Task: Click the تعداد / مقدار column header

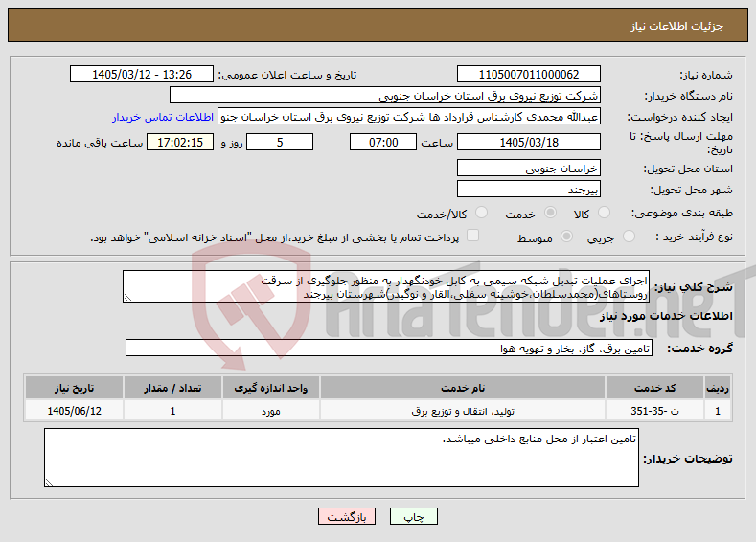Action: tap(172, 388)
